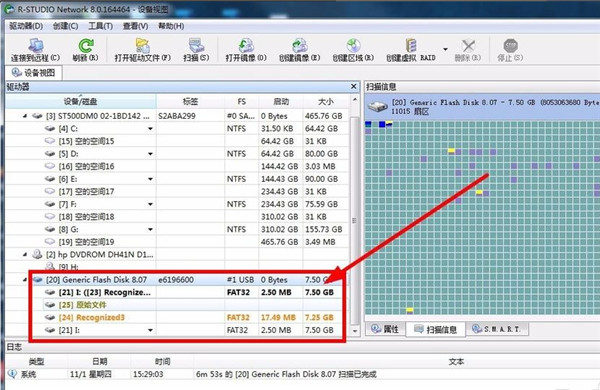The image size is (600, 390).
Task: Click the log entry info icon
Action: click(x=12, y=374)
